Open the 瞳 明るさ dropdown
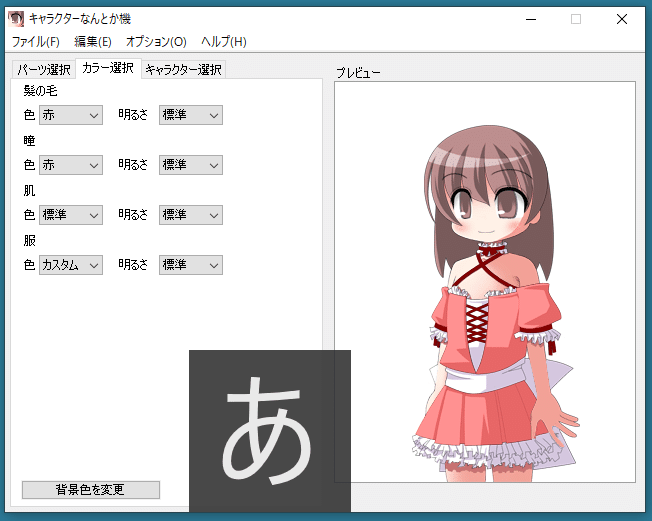 coord(191,165)
